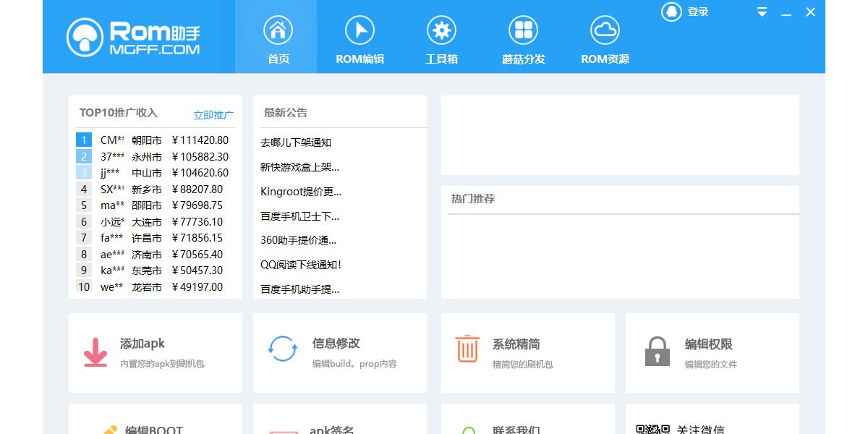Image resolution: width=868 pixels, height=434 pixels.
Task: Open the 工具箱 gear icon
Action: pyautogui.click(x=441, y=30)
